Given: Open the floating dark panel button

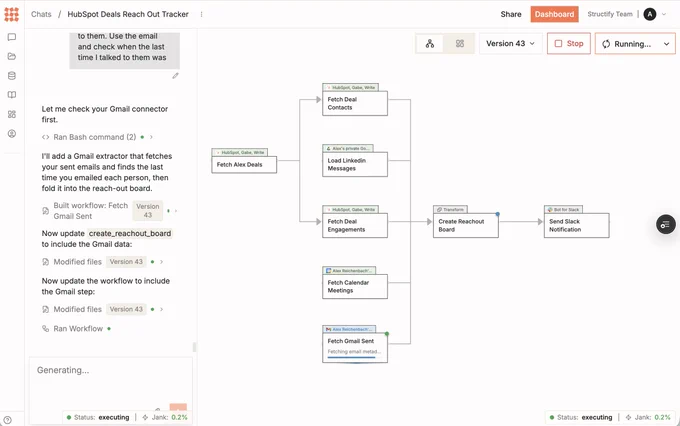Looking at the screenshot, I should (666, 224).
